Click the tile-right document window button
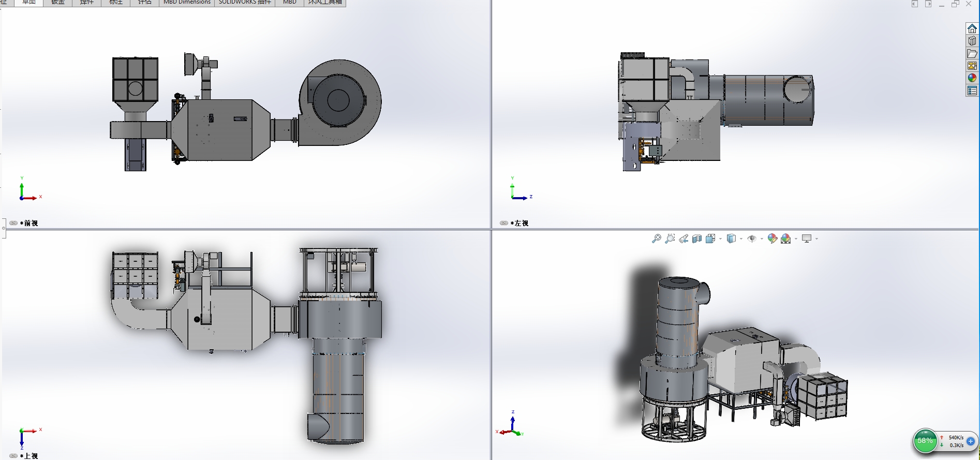The image size is (980, 460). [x=928, y=4]
